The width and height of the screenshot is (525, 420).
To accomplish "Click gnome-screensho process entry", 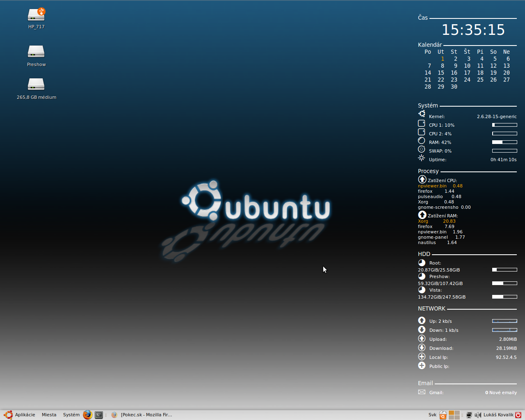I will click(x=438, y=207).
